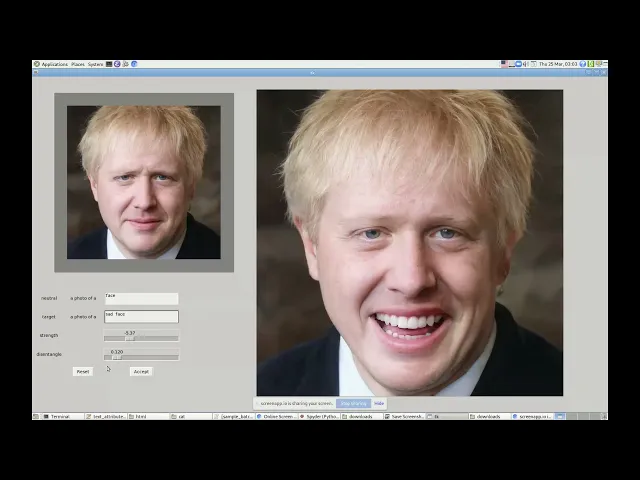Viewport: 640px width, 480px height.
Task: Click the window menu icon on title bar
Action: coord(36,72)
